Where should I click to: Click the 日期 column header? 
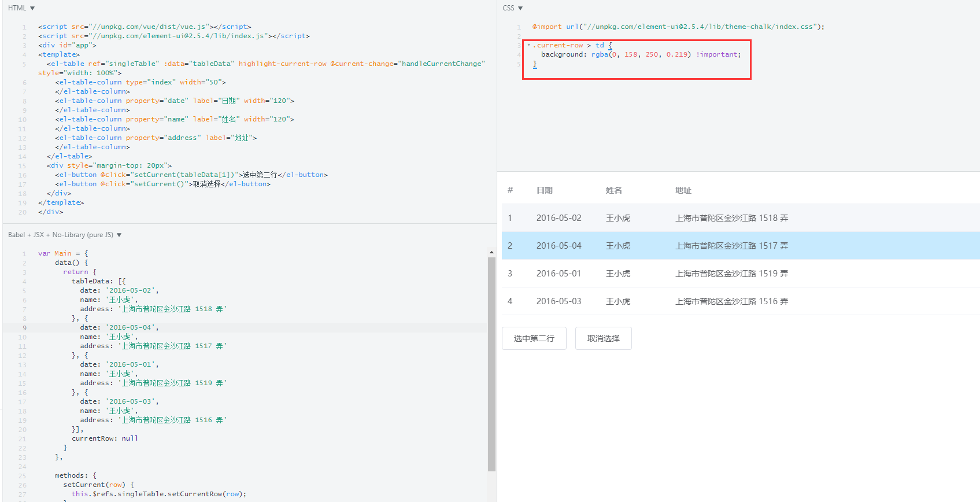(545, 190)
